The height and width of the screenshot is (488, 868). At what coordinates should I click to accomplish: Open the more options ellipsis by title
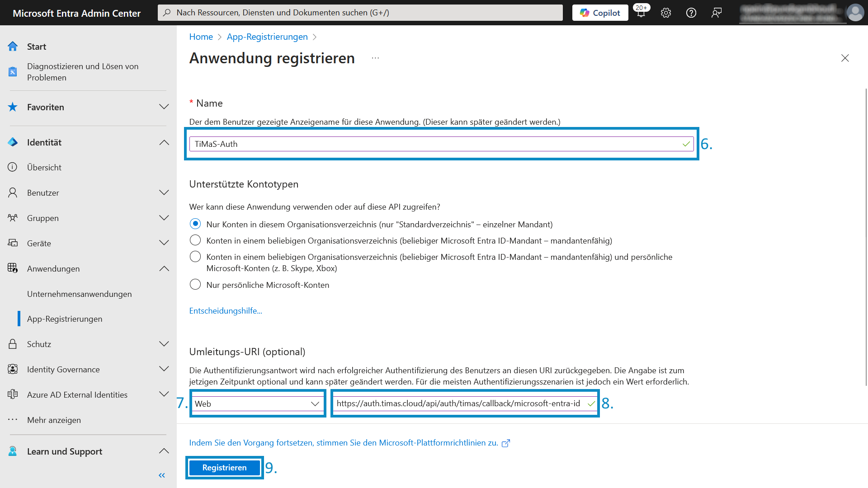pos(375,58)
